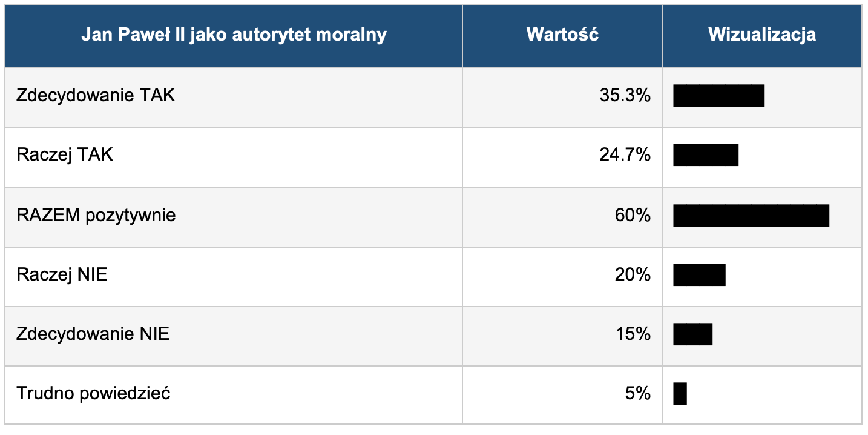Click the 20% value cell

coord(633,274)
